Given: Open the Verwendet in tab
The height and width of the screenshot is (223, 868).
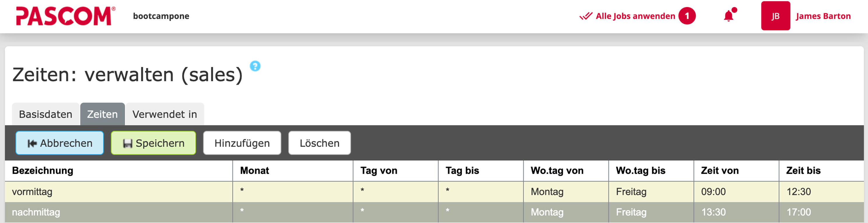Looking at the screenshot, I should click(x=164, y=114).
